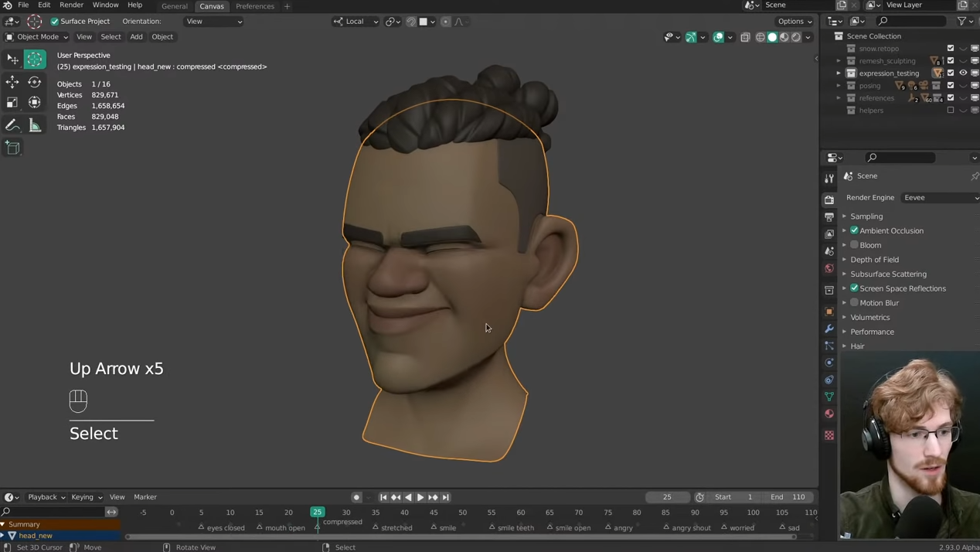Switch to the Canvas workspace tab
Image resolution: width=980 pixels, height=552 pixels.
coord(212,6)
